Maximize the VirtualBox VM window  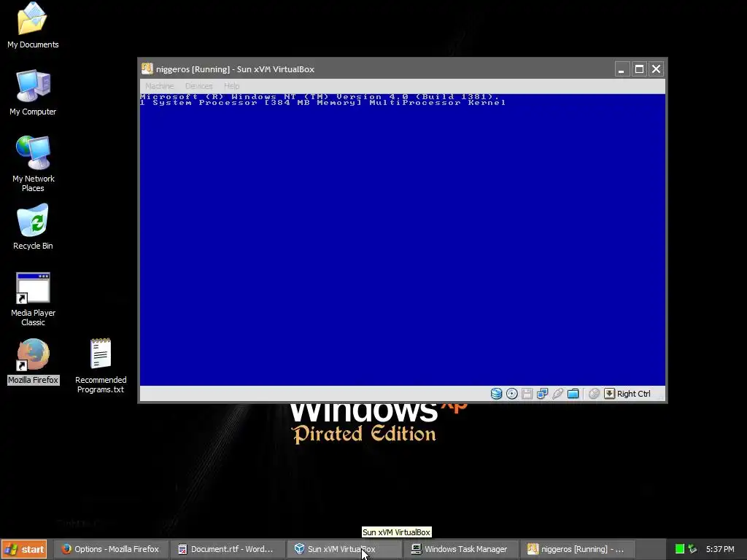pos(639,69)
